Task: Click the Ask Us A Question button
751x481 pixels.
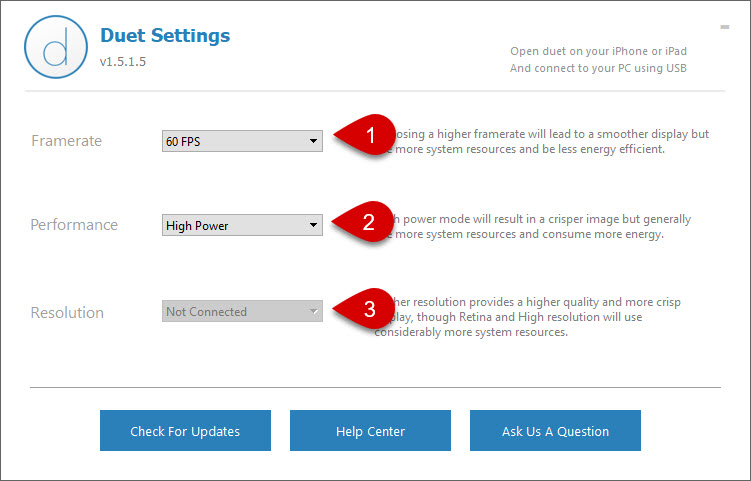Action: click(555, 431)
